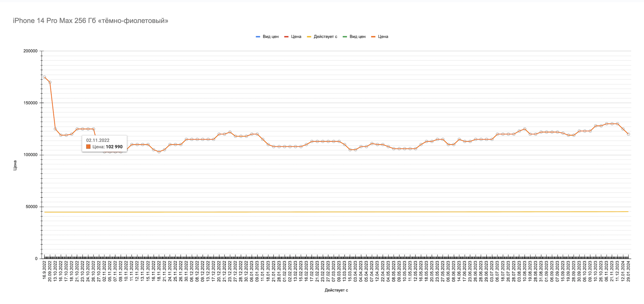Click the blue legend marker for Вид цен
This screenshot has width=644, height=304.
[258, 37]
